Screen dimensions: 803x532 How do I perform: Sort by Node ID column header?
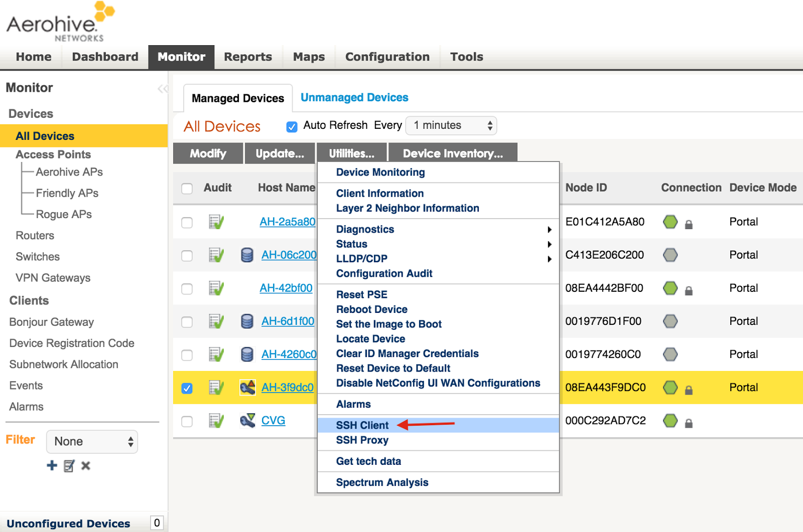[x=586, y=188]
